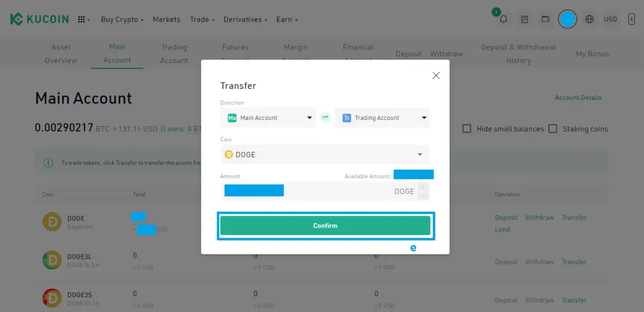The width and height of the screenshot is (644, 312).
Task: Open the Withdraw tab in navigation
Action: click(447, 54)
